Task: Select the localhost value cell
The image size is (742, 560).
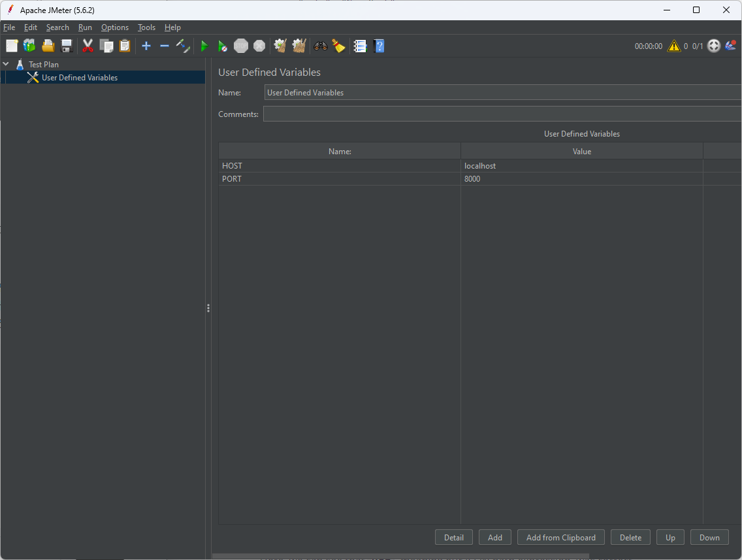Action: [581, 166]
